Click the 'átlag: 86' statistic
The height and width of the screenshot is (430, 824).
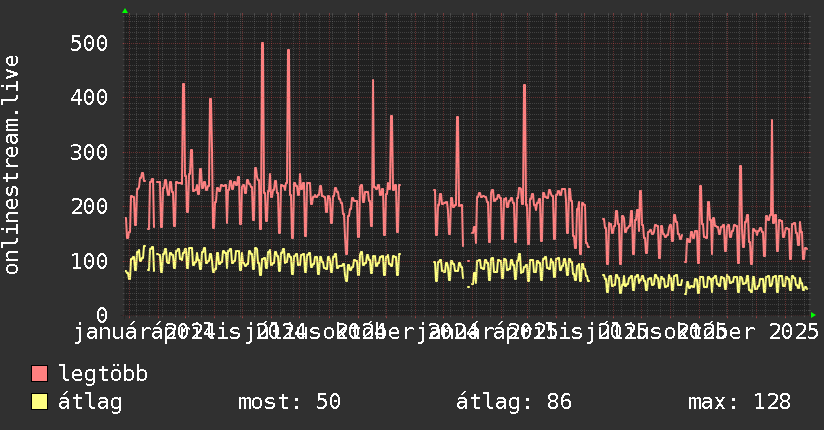point(513,402)
